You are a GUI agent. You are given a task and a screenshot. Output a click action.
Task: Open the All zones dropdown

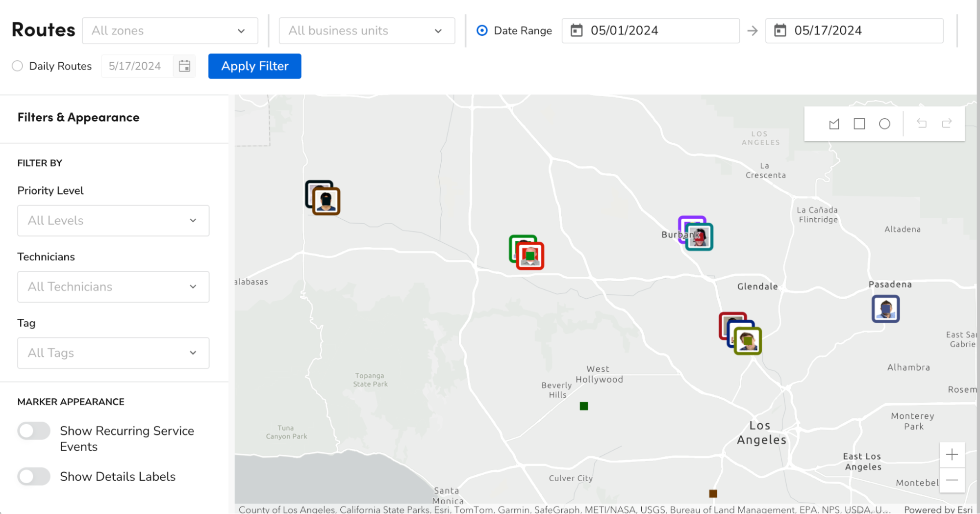pos(170,31)
